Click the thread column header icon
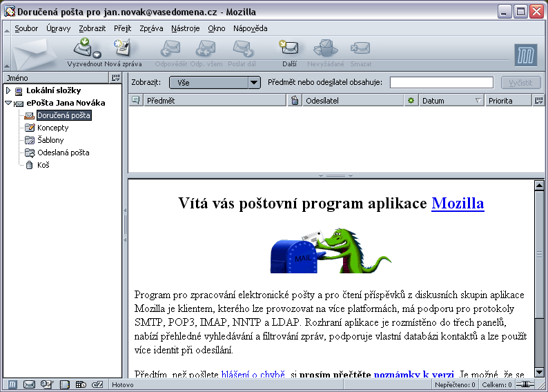Image resolution: width=548 pixels, height=392 pixels. [x=135, y=100]
